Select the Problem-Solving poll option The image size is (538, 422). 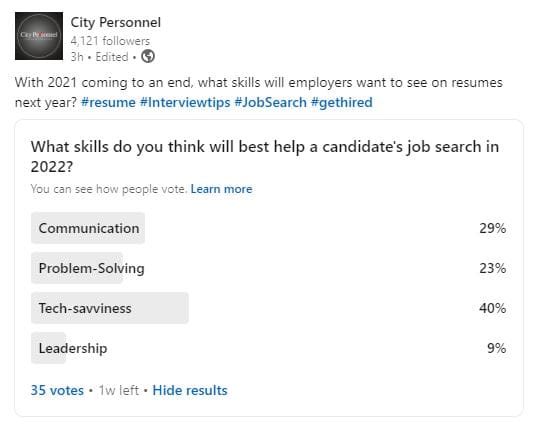269,268
